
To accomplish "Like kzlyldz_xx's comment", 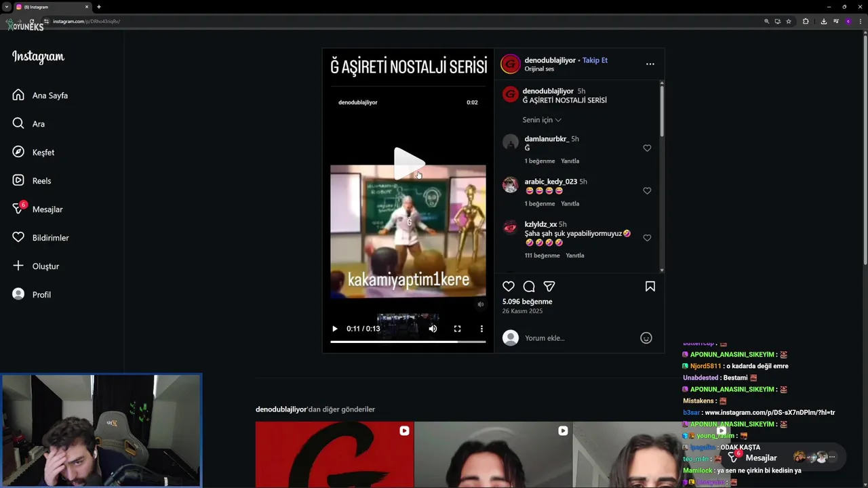I will [647, 238].
